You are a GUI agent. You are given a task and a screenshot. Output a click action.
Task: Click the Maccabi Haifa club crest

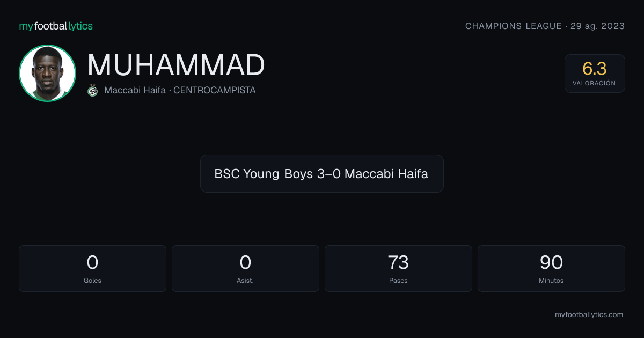(93, 90)
